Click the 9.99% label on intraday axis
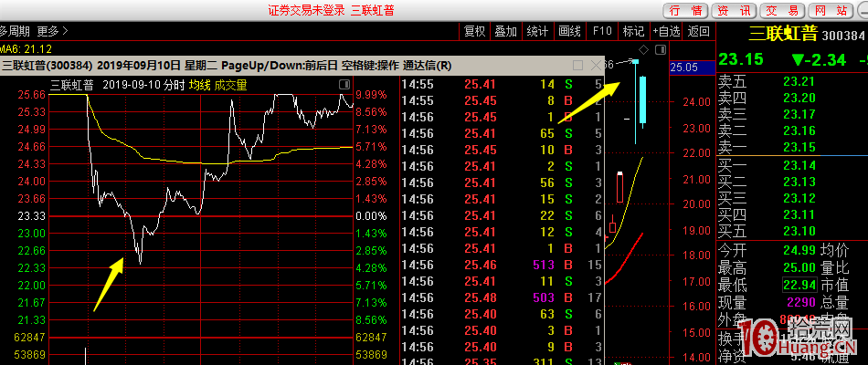868x365 pixels. click(x=372, y=95)
